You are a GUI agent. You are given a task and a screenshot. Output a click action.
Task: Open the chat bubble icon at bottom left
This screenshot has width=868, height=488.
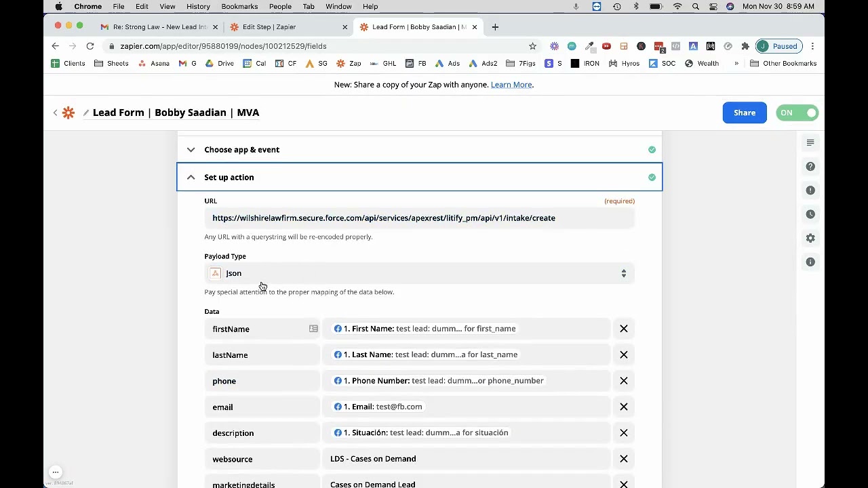coord(56,472)
